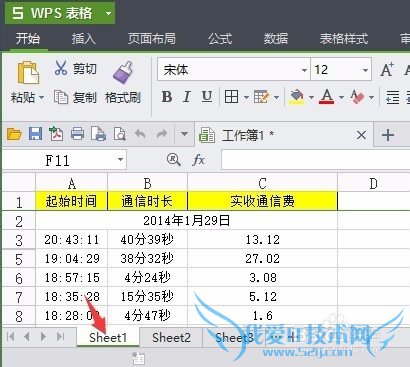
Task: Apply cell borders icon
Action: [x=231, y=97]
